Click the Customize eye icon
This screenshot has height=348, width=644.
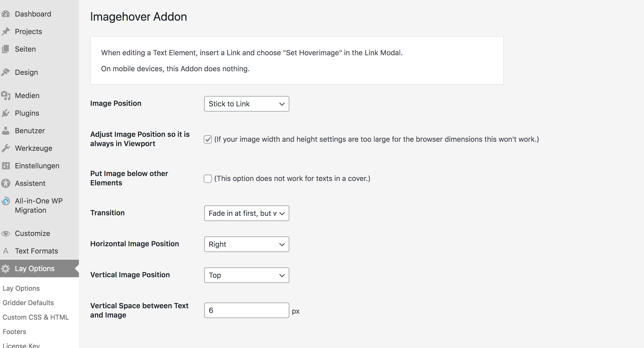point(6,233)
